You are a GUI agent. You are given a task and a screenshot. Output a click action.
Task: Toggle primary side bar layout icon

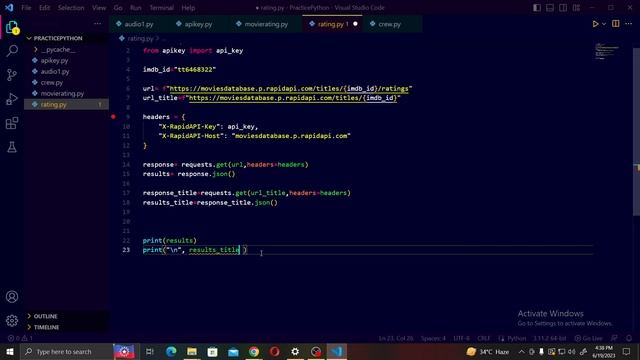coord(537,8)
